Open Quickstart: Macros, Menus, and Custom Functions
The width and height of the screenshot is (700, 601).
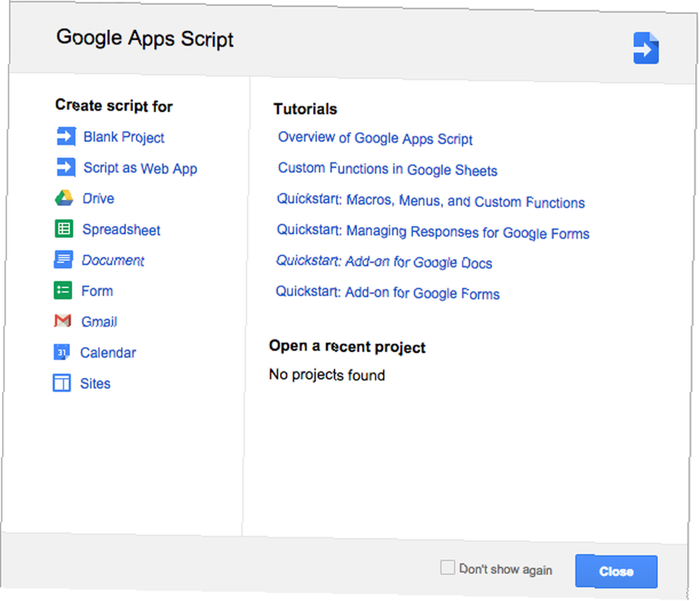(430, 201)
